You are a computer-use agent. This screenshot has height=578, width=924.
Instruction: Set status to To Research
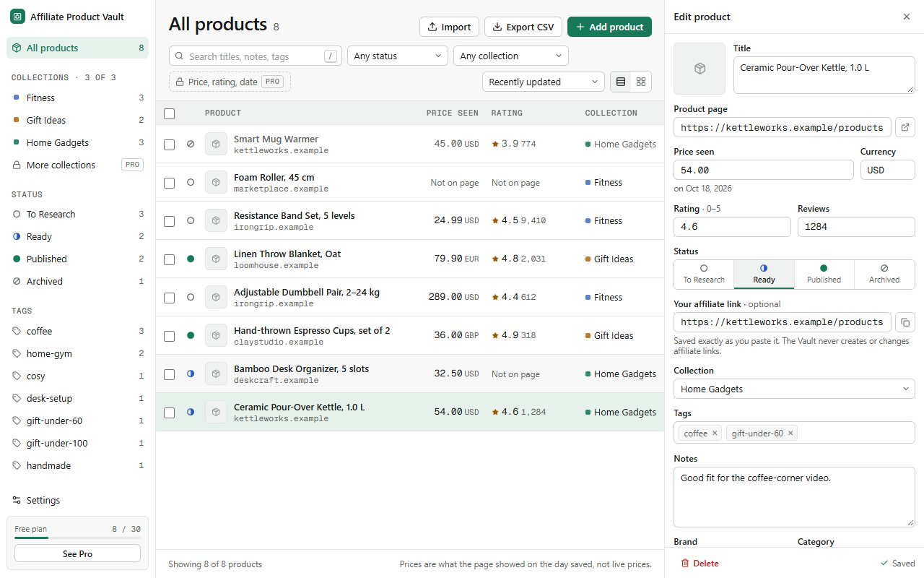point(704,275)
